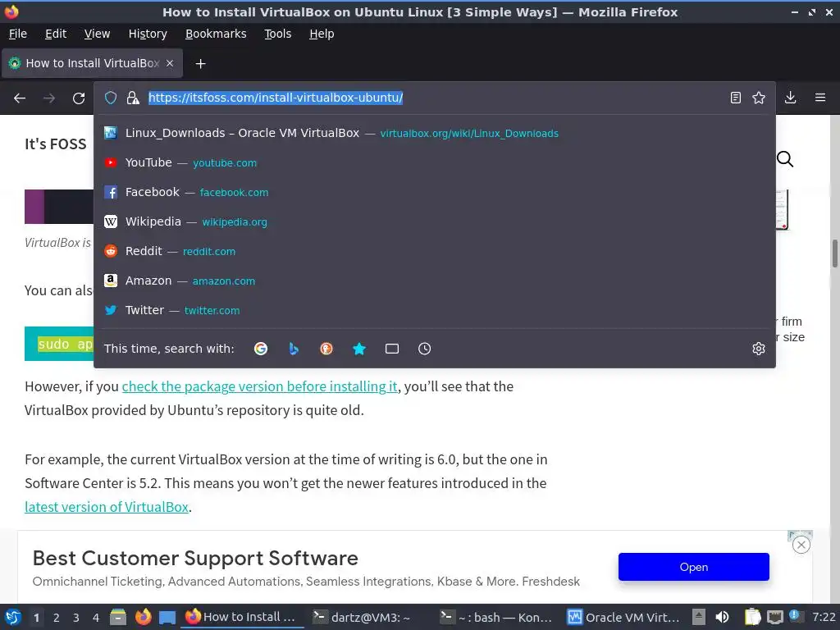Viewport: 840px width, 630px height.
Task: Choose the YouTube suggestion
Action: click(435, 162)
